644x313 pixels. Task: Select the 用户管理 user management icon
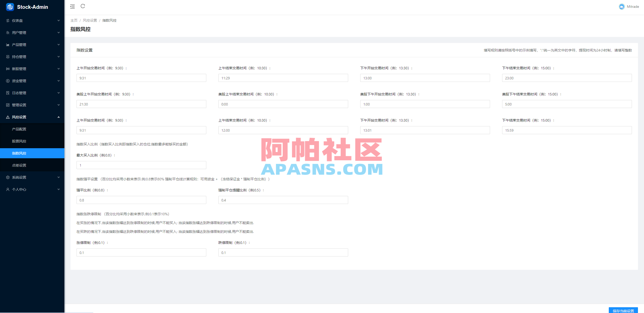click(8, 32)
